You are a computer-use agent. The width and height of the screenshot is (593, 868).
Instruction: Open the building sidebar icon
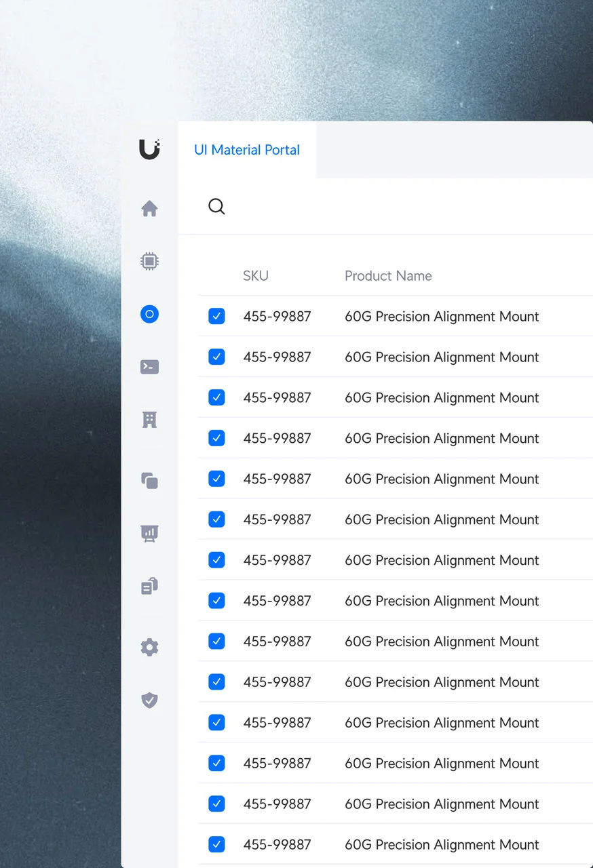[149, 420]
